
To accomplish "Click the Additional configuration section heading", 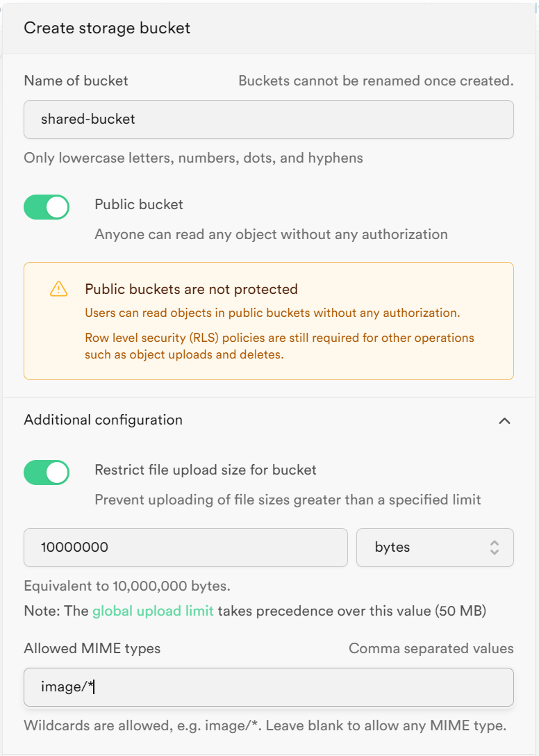I will pyautogui.click(x=103, y=420).
